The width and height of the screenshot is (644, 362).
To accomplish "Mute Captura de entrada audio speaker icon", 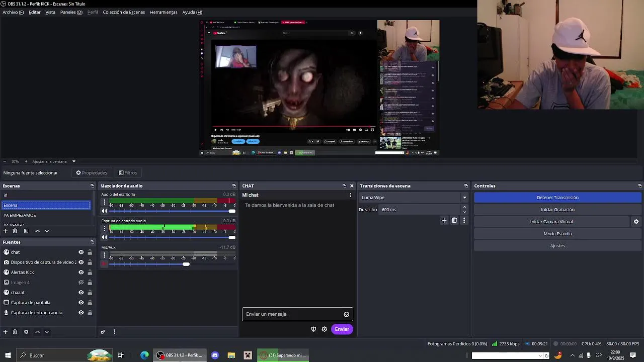I will pos(105,237).
